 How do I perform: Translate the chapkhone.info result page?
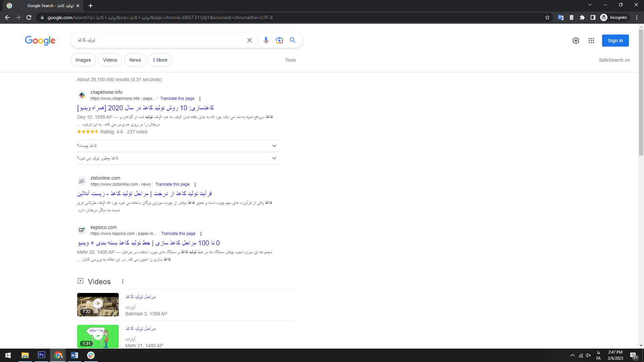click(x=177, y=99)
